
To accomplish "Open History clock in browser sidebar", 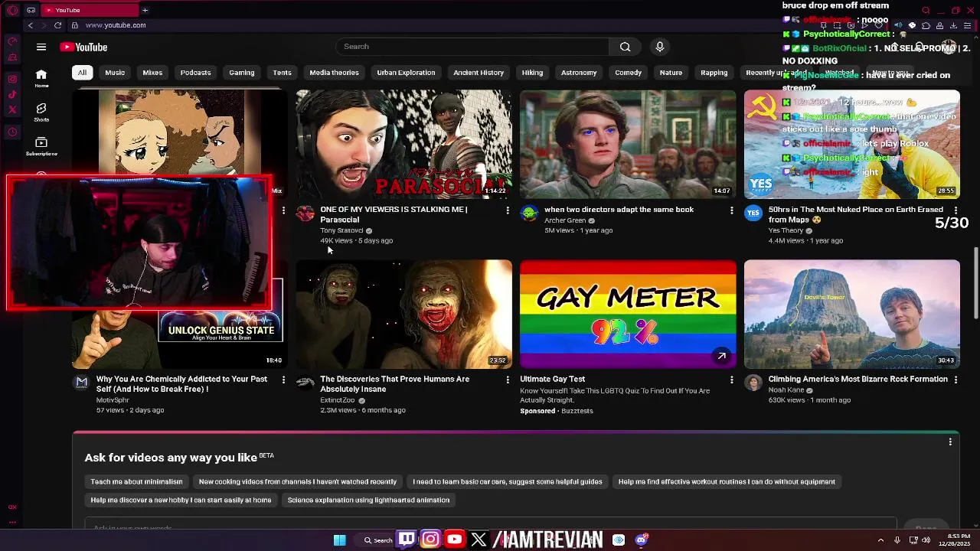I will (x=12, y=132).
